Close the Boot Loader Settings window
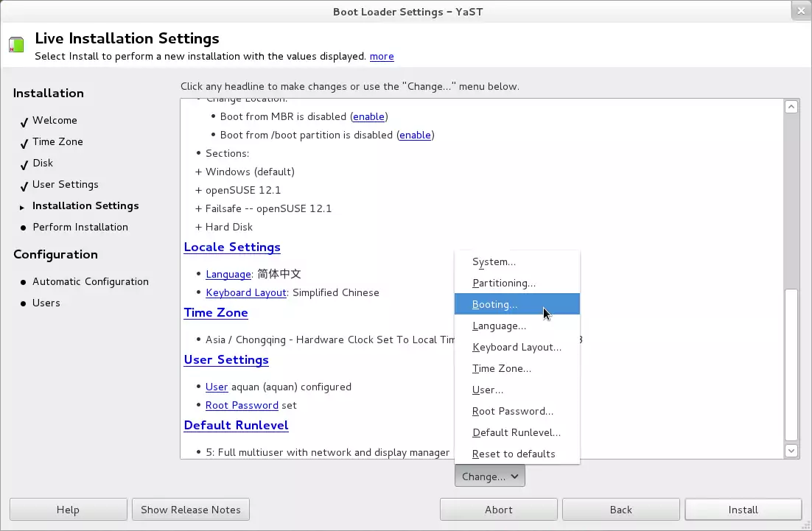Viewport: 812px width, 531px height. tap(800, 10)
